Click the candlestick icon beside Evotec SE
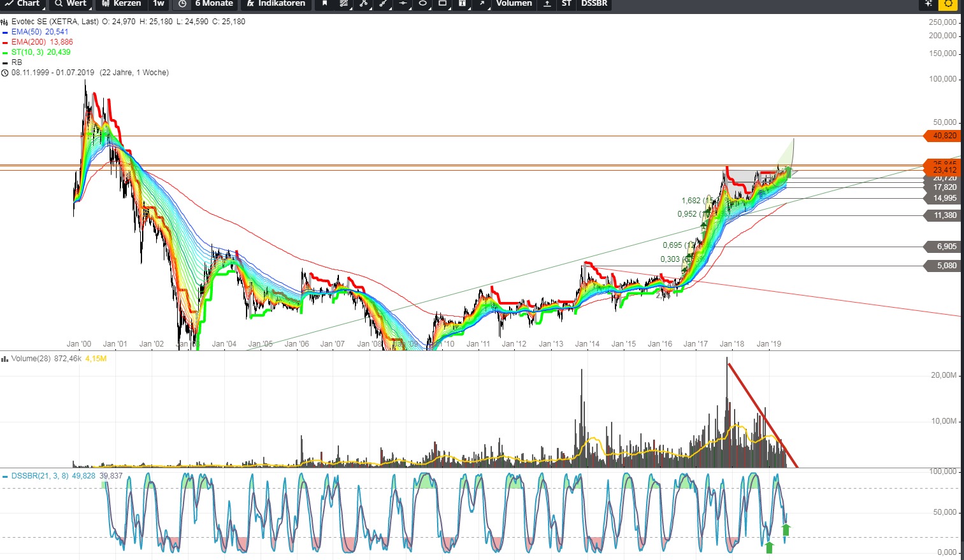The width and height of the screenshot is (964, 560). point(4,22)
